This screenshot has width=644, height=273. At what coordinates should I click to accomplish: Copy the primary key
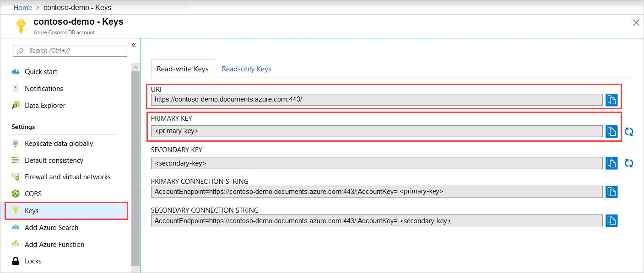612,131
